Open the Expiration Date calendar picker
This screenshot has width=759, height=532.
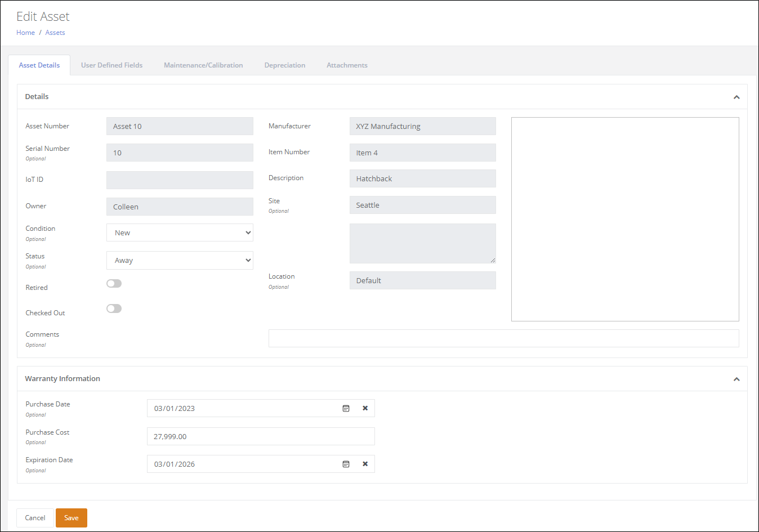(346, 464)
